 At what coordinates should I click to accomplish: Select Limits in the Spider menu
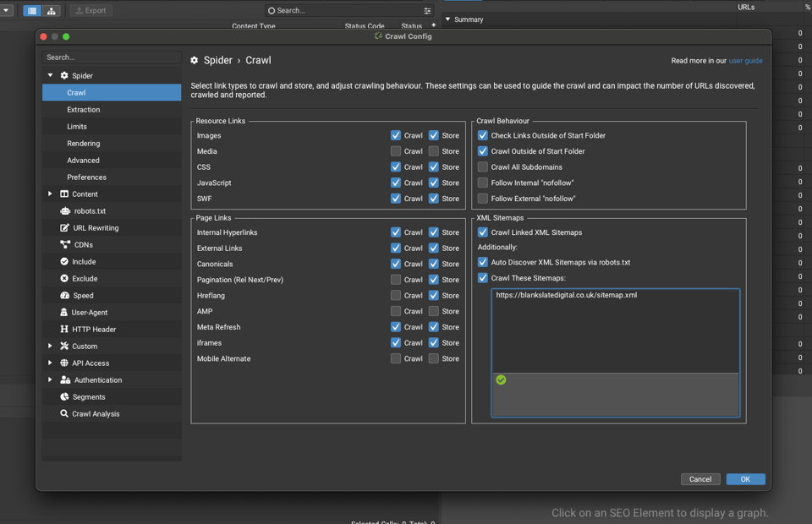coord(112,127)
